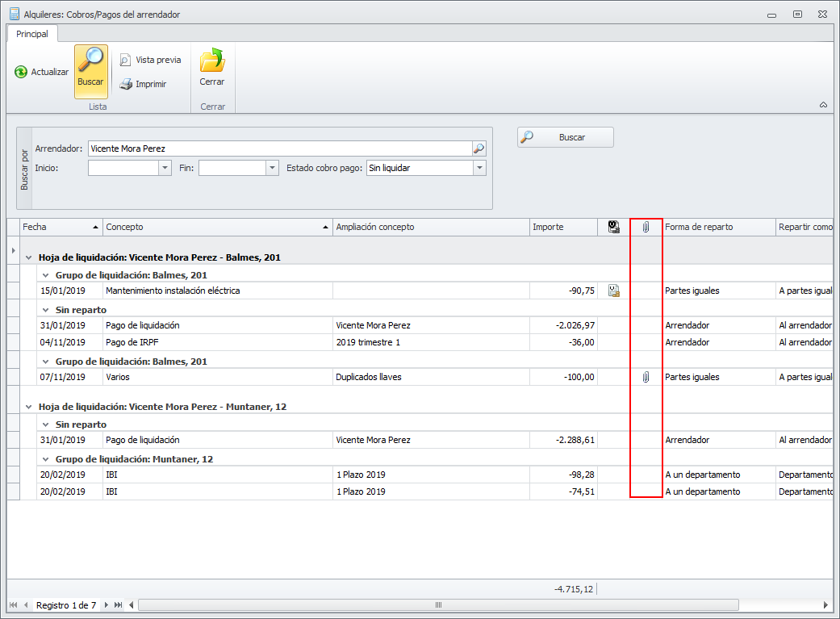Viewport: 840px width, 619px height.
Task: Click the horizontal scrollbar thumb
Action: [438, 605]
